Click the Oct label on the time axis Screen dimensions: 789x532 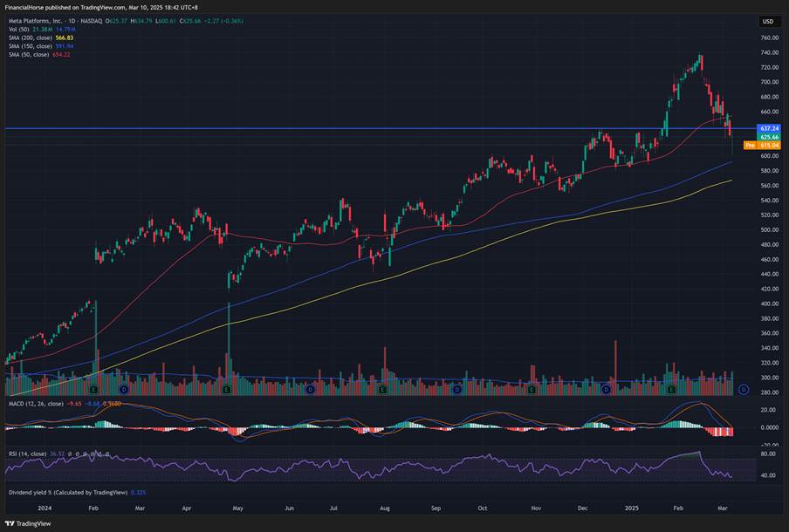pyautogui.click(x=483, y=508)
